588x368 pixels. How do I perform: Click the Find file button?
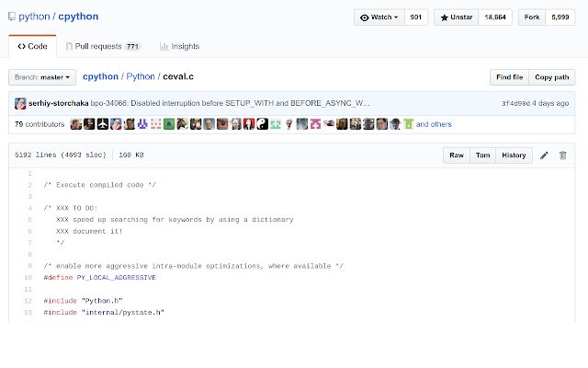pyautogui.click(x=509, y=77)
